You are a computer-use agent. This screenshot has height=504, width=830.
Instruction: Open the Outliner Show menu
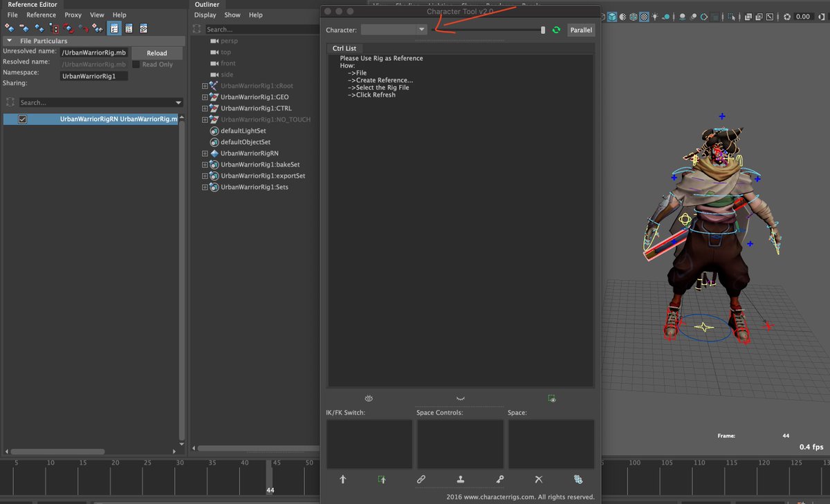click(x=232, y=15)
